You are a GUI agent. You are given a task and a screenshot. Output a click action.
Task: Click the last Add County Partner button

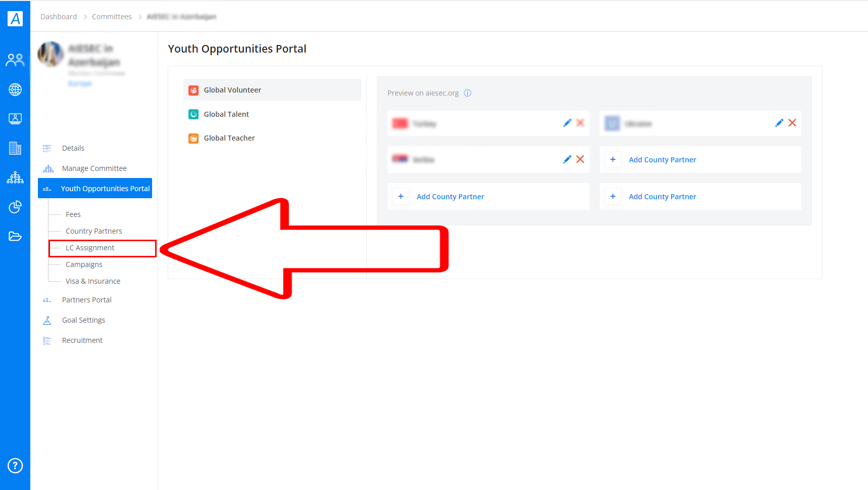click(700, 197)
